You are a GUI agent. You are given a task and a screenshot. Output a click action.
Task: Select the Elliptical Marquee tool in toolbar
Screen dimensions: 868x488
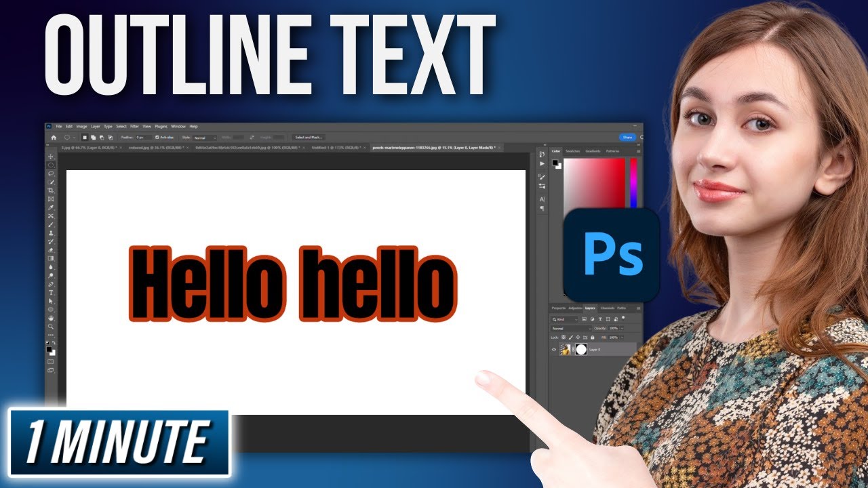pyautogui.click(x=50, y=164)
